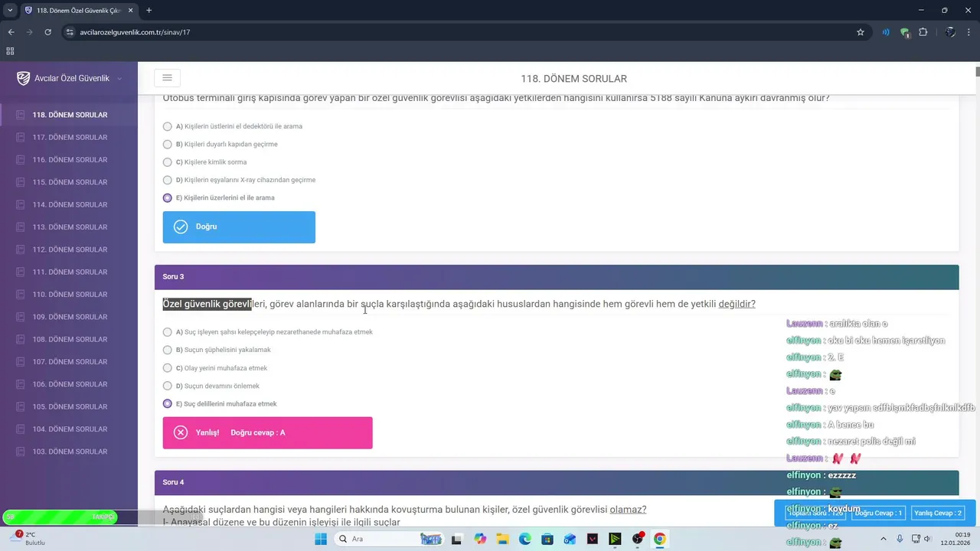Screen dimensions: 980x551
Task: Reload the page with the refresh icon
Action: [x=48, y=32]
